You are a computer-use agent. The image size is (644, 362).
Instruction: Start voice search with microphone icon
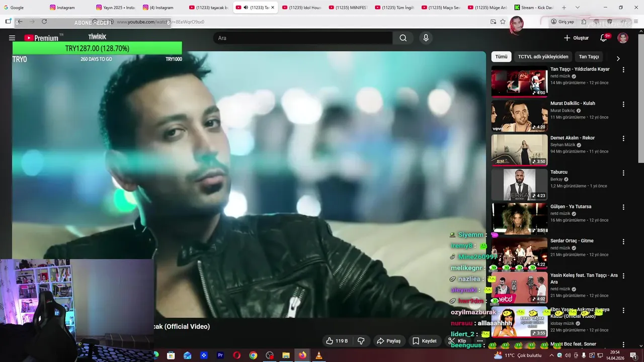click(426, 38)
